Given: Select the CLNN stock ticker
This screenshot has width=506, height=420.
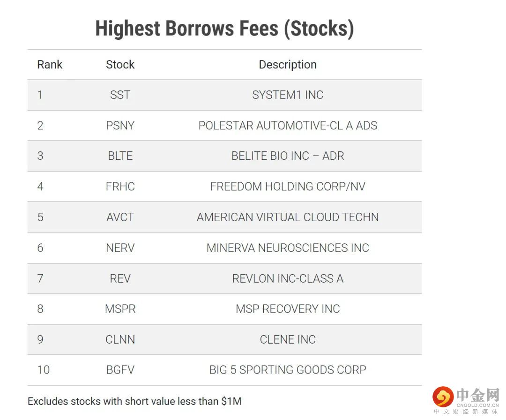Looking at the screenshot, I should tap(120, 339).
